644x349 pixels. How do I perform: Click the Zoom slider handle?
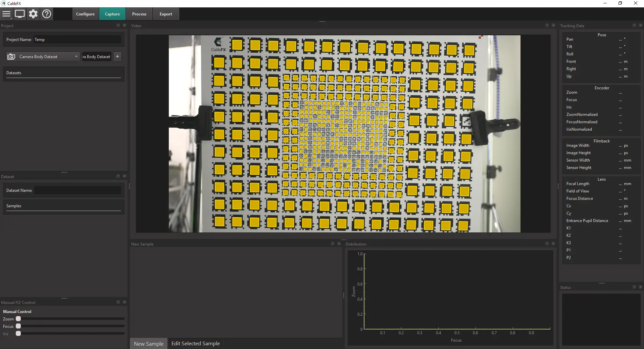tap(18, 319)
